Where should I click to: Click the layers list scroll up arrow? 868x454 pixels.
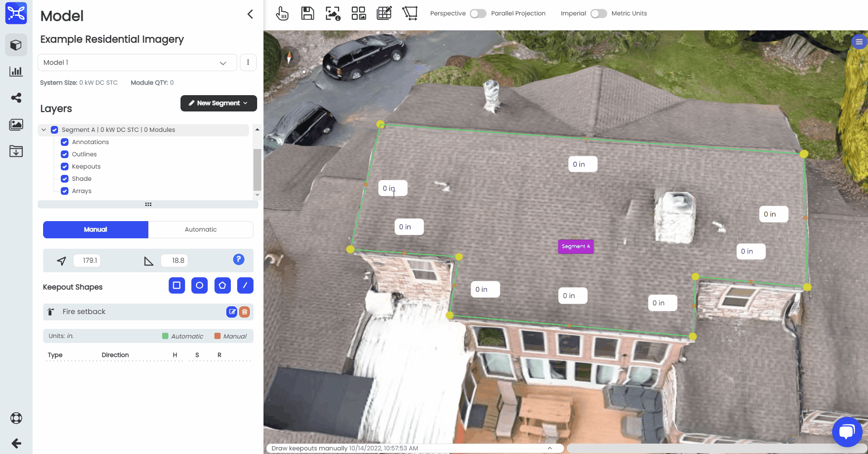pos(257,130)
